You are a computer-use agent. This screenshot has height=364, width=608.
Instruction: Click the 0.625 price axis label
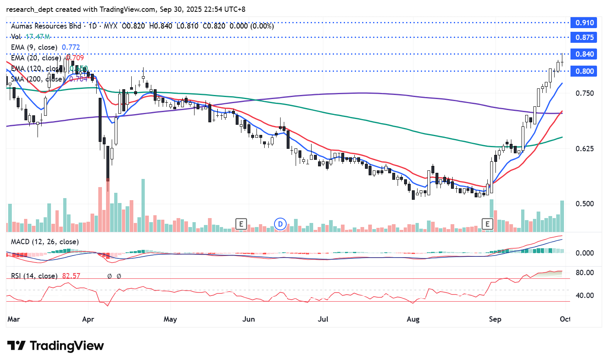click(x=584, y=149)
